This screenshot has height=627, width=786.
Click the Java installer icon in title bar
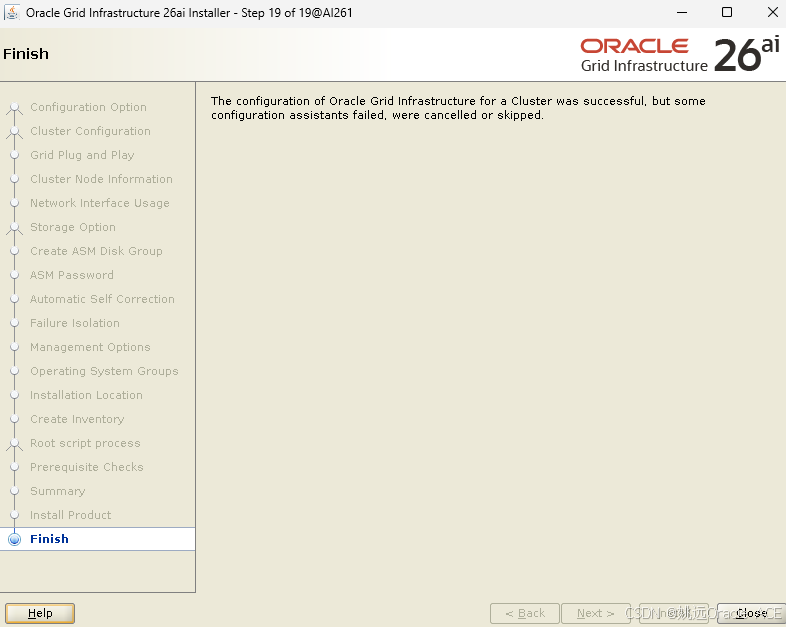pyautogui.click(x=12, y=13)
